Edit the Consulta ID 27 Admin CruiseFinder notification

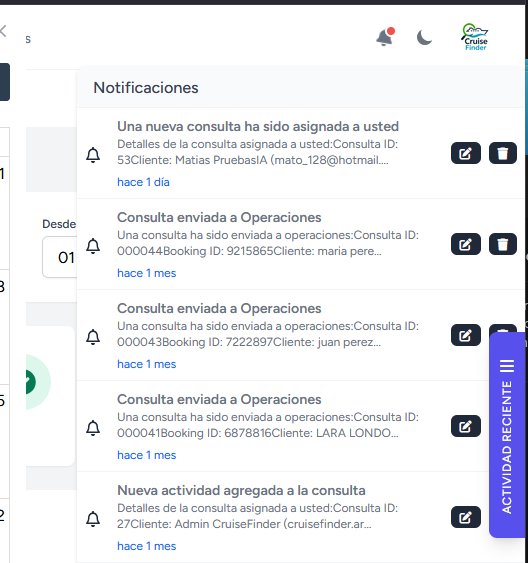point(466,517)
